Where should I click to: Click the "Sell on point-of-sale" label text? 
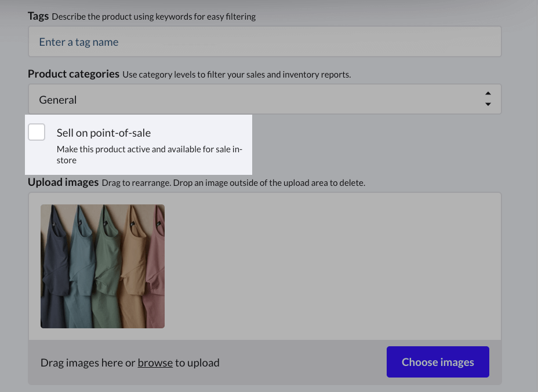coord(104,133)
